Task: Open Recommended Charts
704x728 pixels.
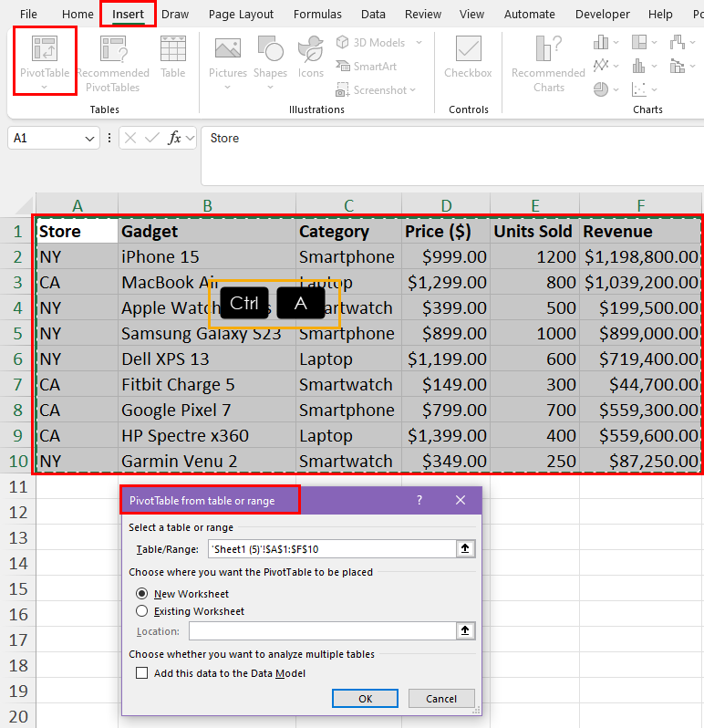Action: point(548,64)
